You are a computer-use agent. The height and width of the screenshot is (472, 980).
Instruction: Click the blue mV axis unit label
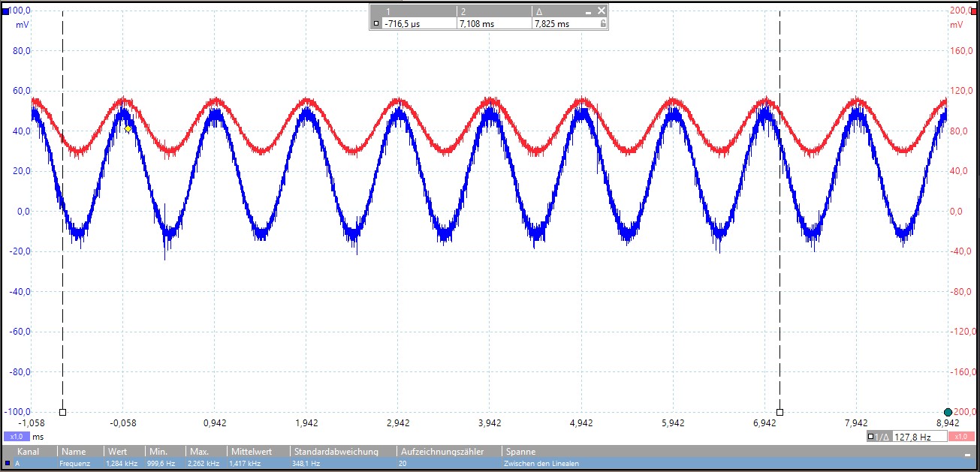point(22,25)
